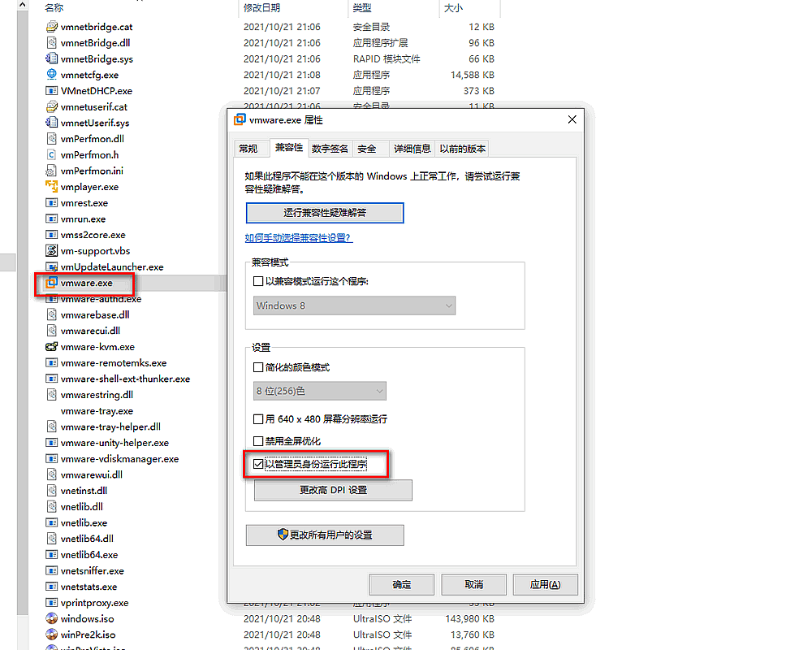812x650 pixels.
Task: Click the vmplayer.exe file icon
Action: point(53,187)
